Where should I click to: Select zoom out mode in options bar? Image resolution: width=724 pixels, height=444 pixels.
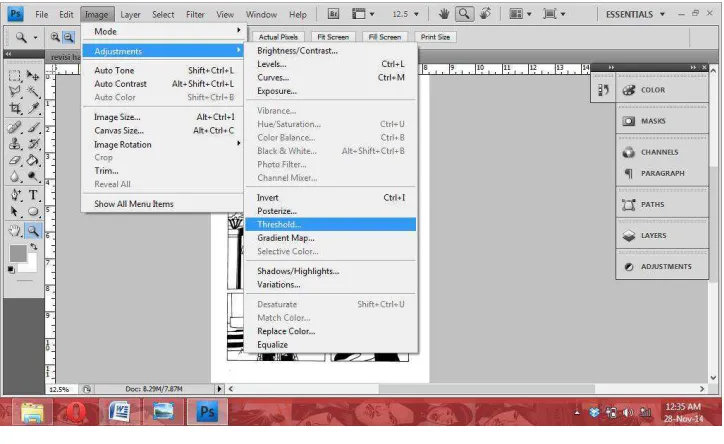(68, 37)
